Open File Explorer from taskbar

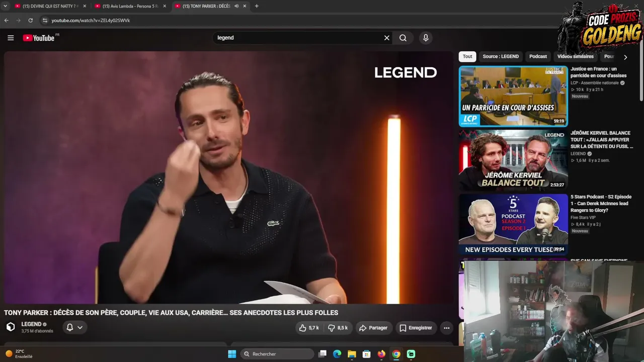(352, 354)
